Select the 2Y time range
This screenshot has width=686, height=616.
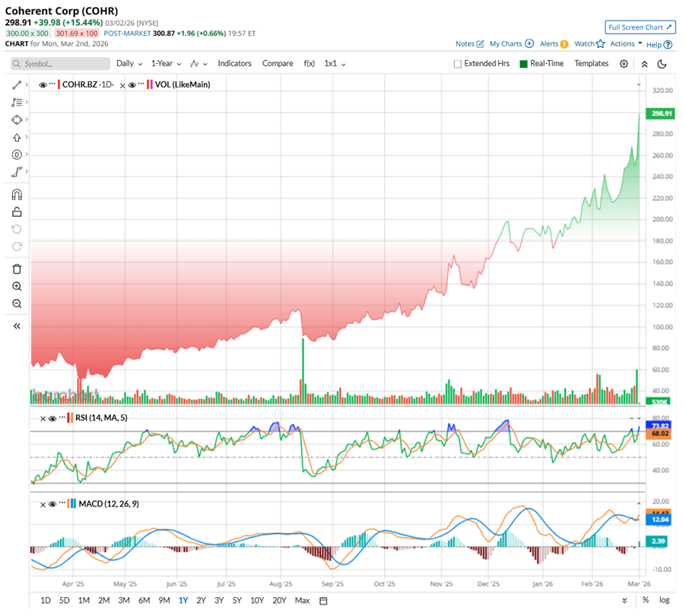(x=201, y=601)
